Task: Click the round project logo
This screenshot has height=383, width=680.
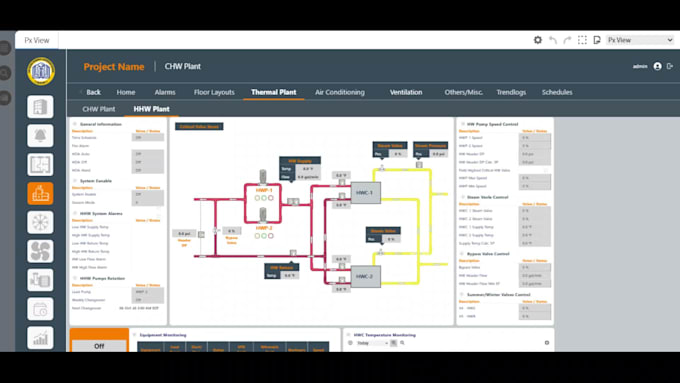Action: tap(41, 71)
